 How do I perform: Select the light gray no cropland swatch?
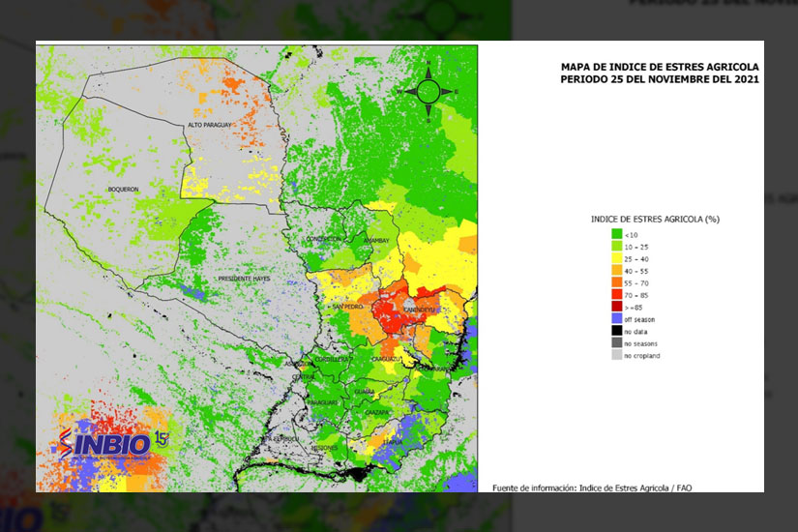pos(616,355)
